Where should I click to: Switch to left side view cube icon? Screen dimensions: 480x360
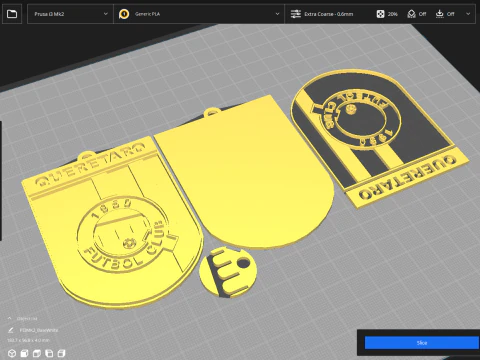coord(49,353)
